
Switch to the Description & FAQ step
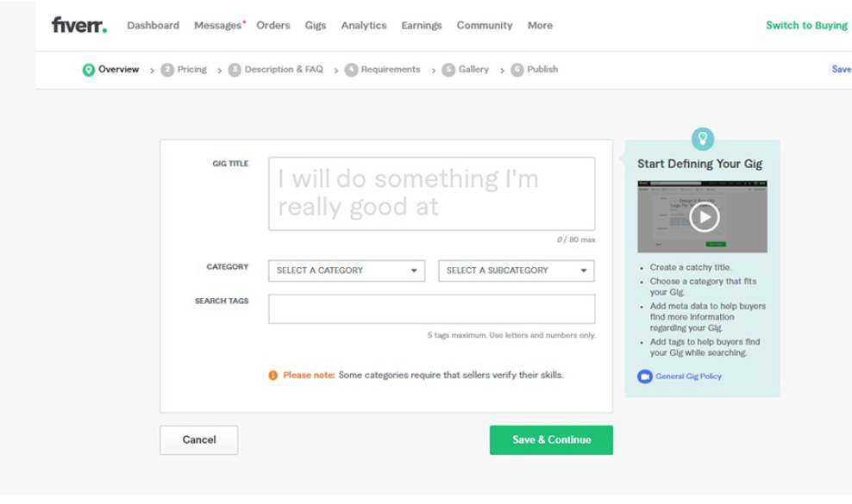(283, 70)
